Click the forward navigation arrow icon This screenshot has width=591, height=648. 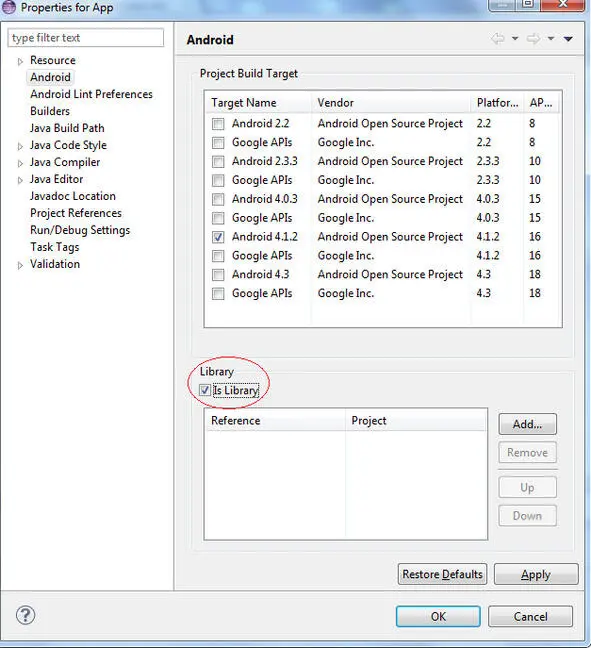(x=534, y=39)
